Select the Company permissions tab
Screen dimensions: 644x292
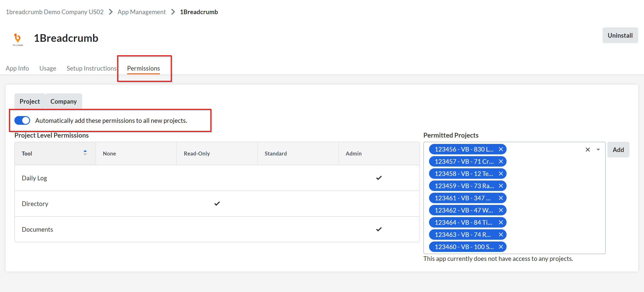tap(64, 101)
